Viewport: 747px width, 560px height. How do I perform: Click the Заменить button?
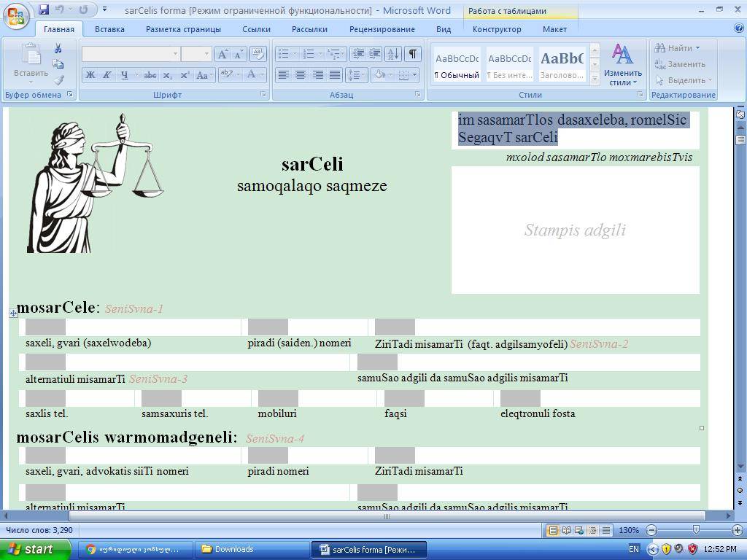(680, 64)
